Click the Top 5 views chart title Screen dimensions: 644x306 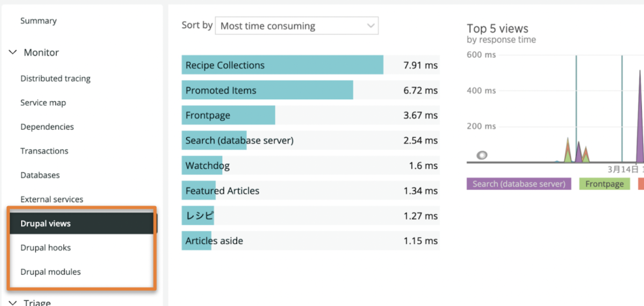coord(498,28)
